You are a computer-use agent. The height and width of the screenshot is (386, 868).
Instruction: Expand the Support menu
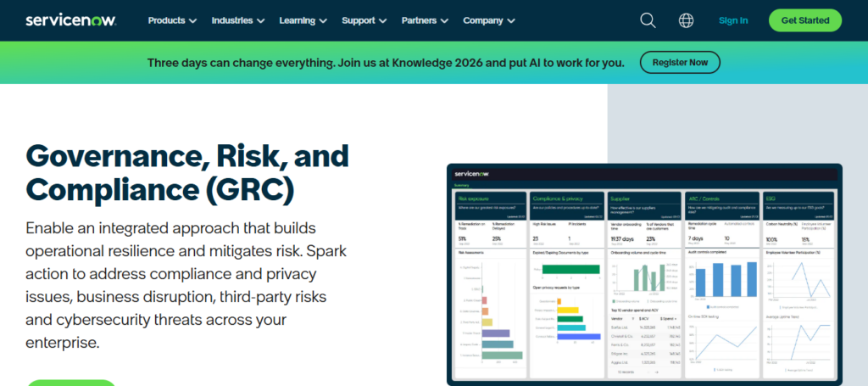pos(364,20)
